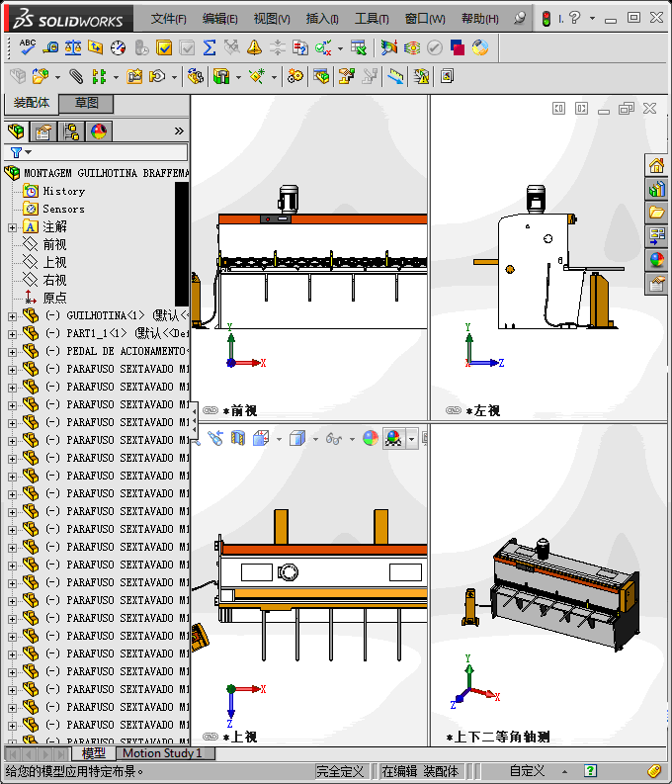The image size is (672, 784).
Task: Expand the manager tabs double chevron
Action: 179,131
